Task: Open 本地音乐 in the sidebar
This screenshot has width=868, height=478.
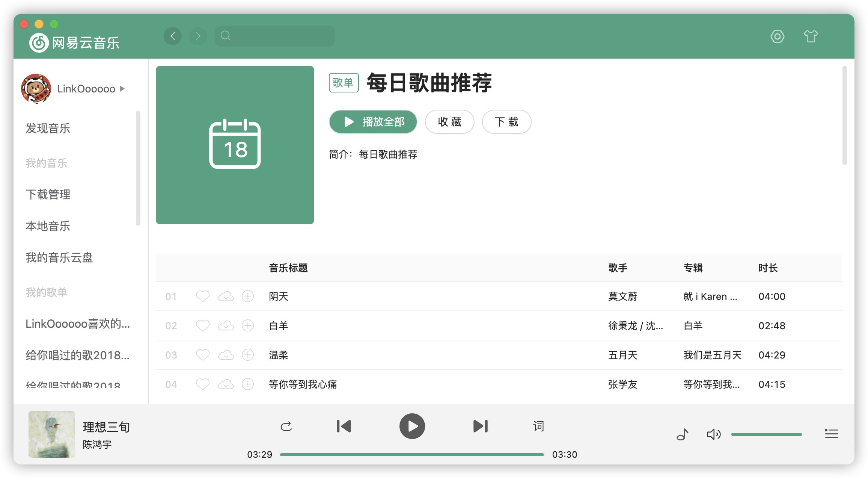Action: click(48, 226)
